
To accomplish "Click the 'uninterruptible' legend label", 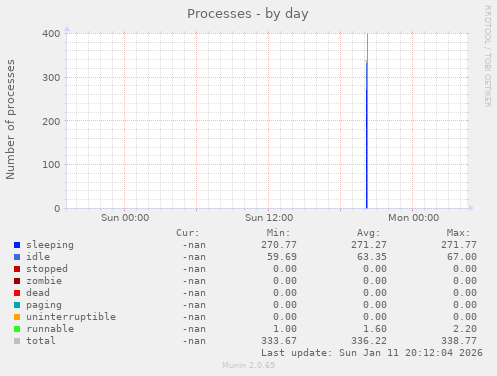I will pyautogui.click(x=71, y=317).
